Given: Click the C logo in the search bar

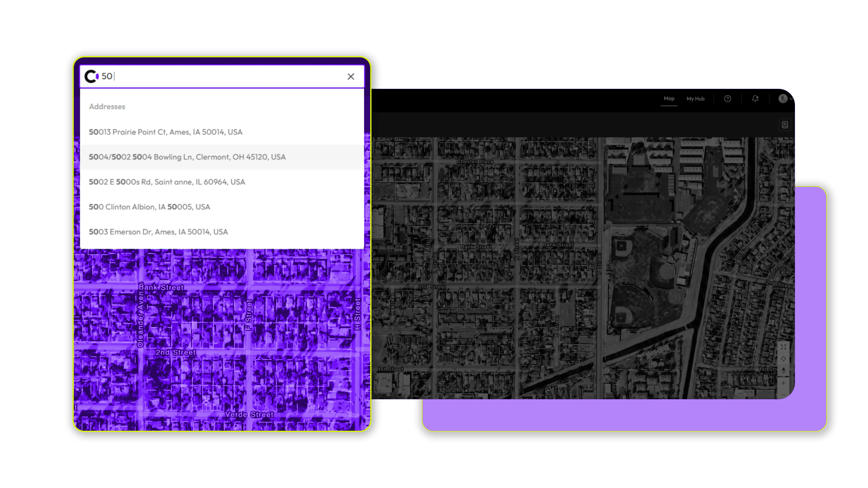Looking at the screenshot, I should (91, 76).
